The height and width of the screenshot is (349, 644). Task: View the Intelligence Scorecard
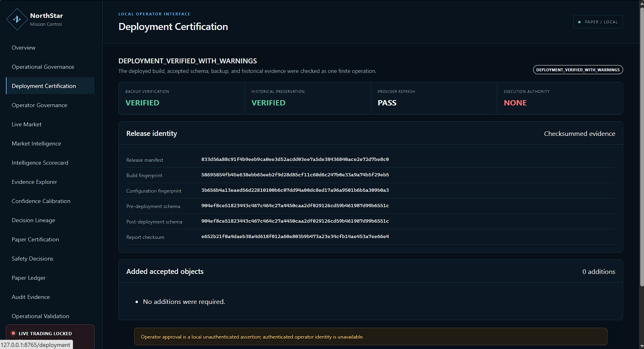(x=50, y=163)
